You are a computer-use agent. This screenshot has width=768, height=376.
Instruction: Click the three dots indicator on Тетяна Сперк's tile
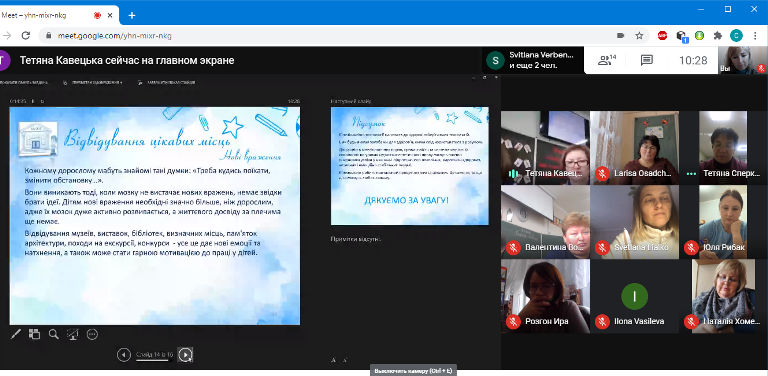coord(691,173)
